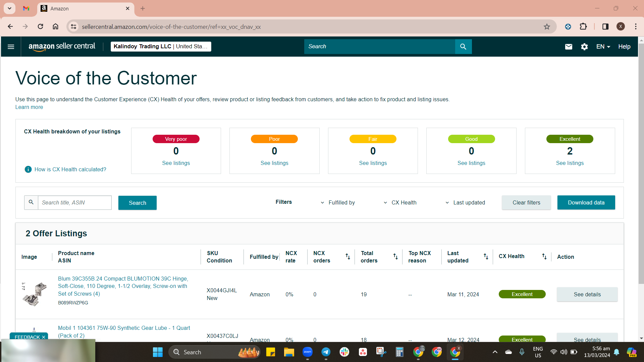Close the FEEDBACK tab with X
Image resolution: width=644 pixels, height=362 pixels.
(44, 337)
